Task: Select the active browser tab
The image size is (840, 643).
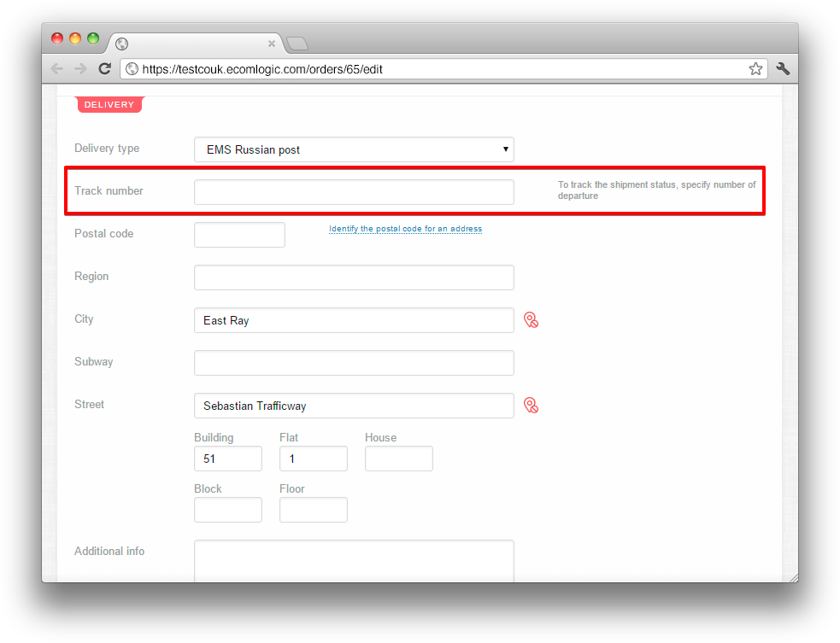Action: 196,44
